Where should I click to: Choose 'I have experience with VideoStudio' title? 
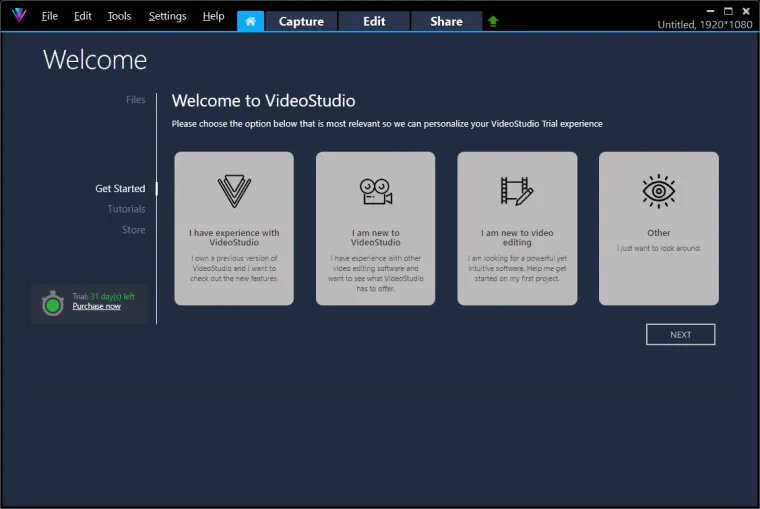click(x=234, y=238)
